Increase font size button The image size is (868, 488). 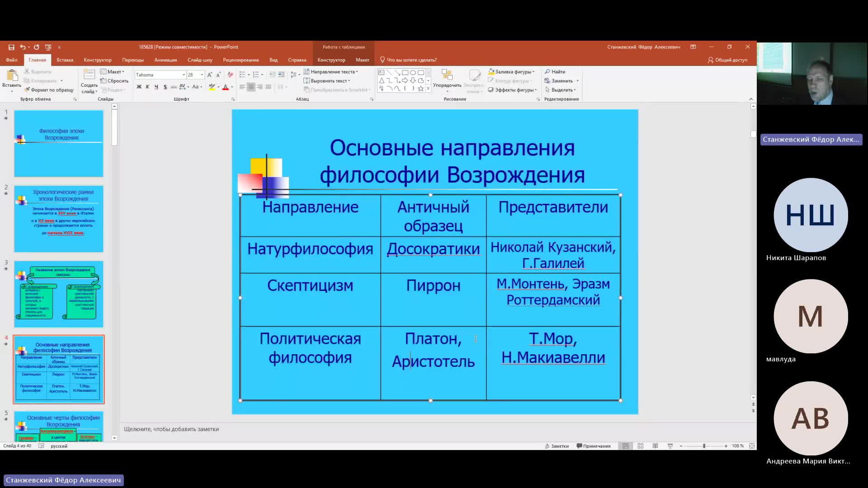[x=209, y=75]
